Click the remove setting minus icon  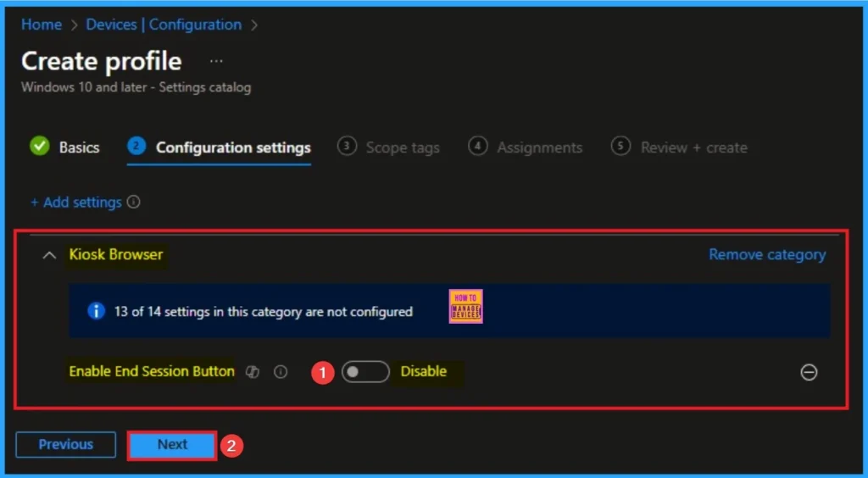pos(809,372)
